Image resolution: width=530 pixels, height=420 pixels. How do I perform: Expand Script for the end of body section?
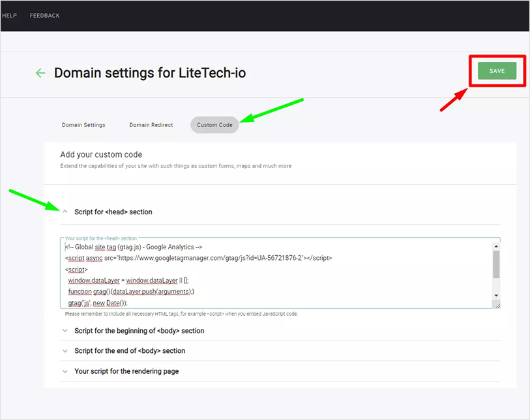click(x=130, y=350)
